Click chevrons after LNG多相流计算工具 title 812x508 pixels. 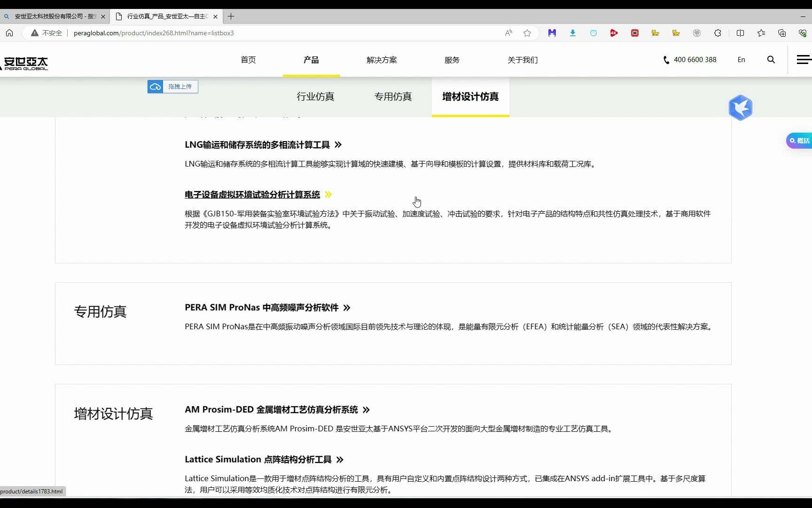coord(338,145)
